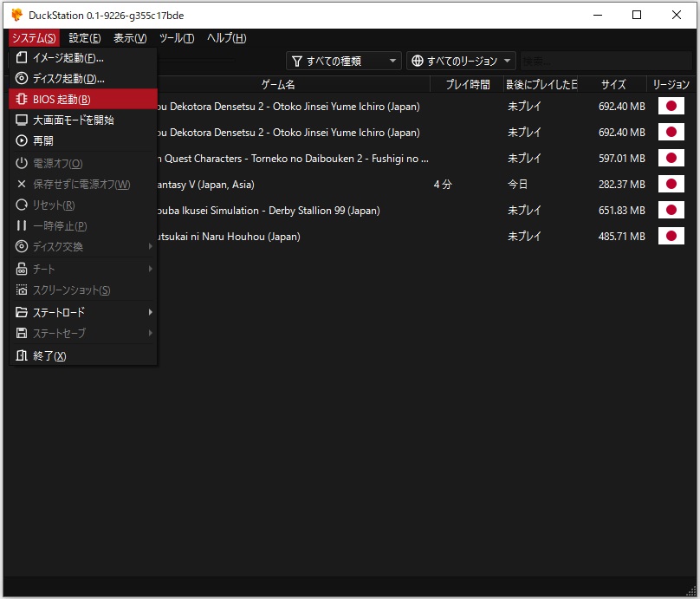The width and height of the screenshot is (700, 599).
Task: Click Japan flag for Naru Houhou row
Action: click(x=671, y=236)
